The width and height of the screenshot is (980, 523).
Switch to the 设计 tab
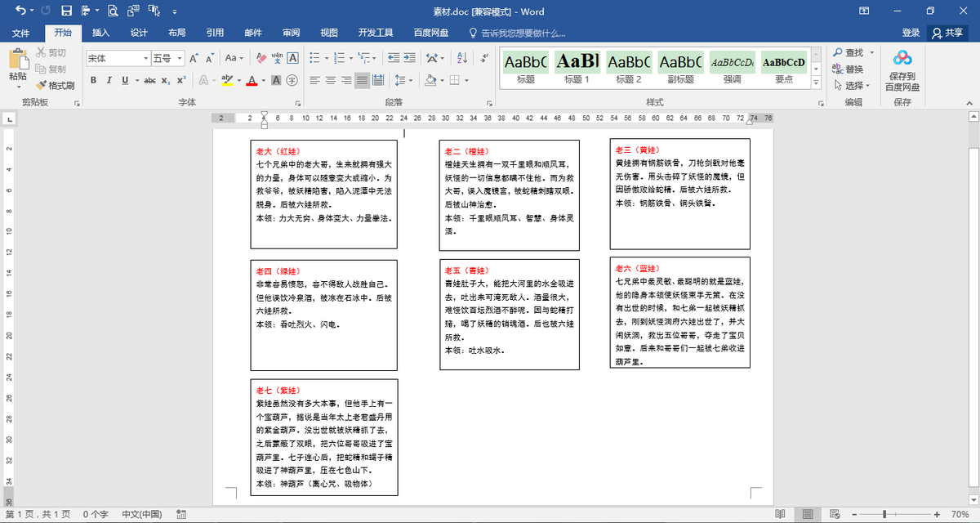(x=139, y=33)
